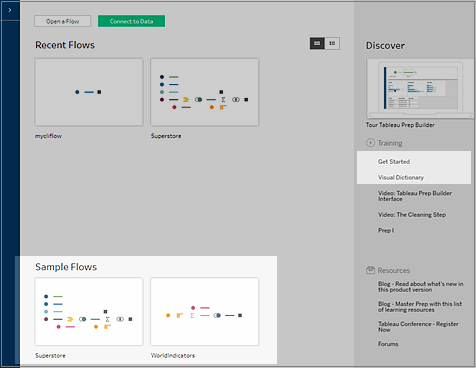
Task: Open the Forums link
Action: 388,344
